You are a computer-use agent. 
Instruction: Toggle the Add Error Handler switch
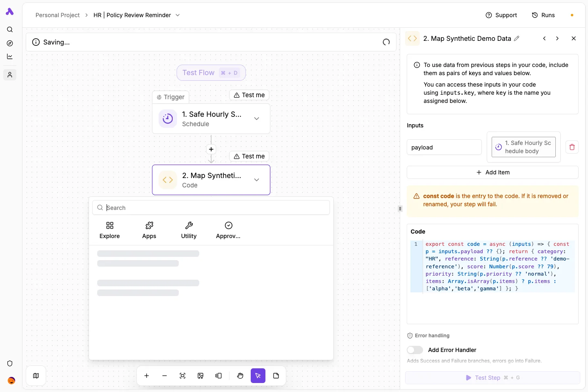tap(415, 350)
